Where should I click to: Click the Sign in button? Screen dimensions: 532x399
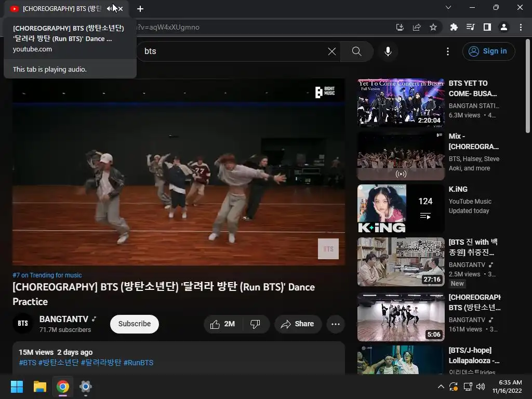click(x=488, y=51)
